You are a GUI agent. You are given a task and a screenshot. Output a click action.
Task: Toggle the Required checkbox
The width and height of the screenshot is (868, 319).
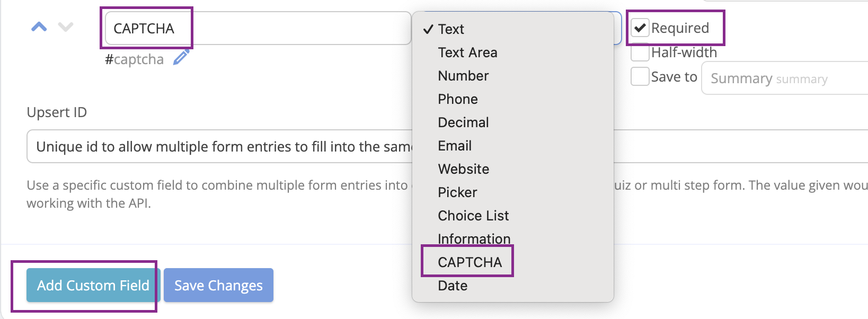coord(640,28)
